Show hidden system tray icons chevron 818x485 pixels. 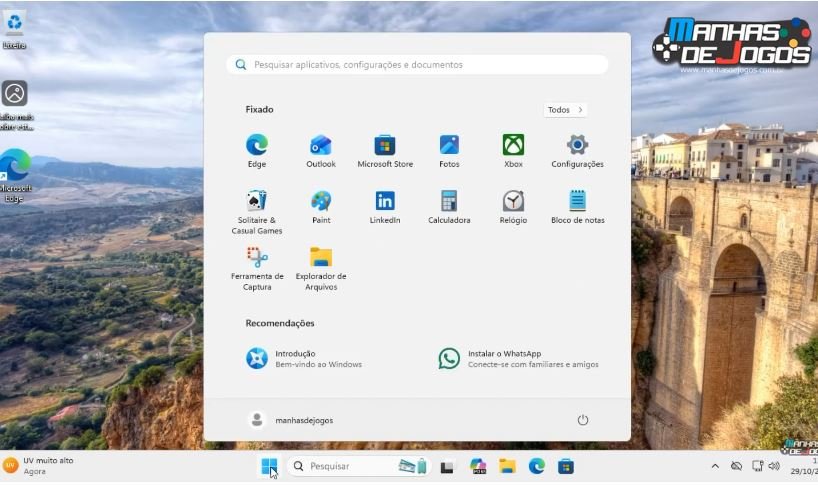pyautogui.click(x=714, y=466)
